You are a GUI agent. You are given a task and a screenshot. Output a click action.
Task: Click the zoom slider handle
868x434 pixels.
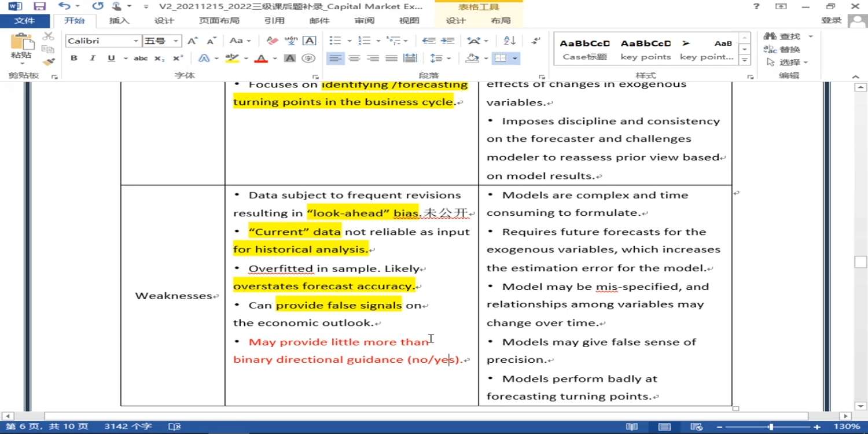click(771, 427)
